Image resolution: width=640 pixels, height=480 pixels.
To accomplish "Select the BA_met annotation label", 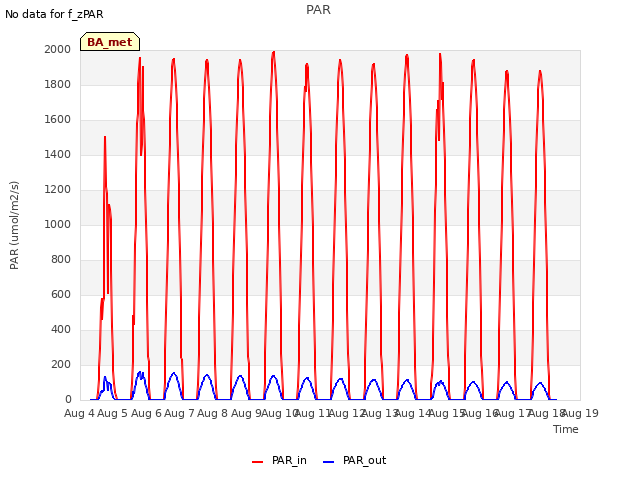I will pos(110,42).
